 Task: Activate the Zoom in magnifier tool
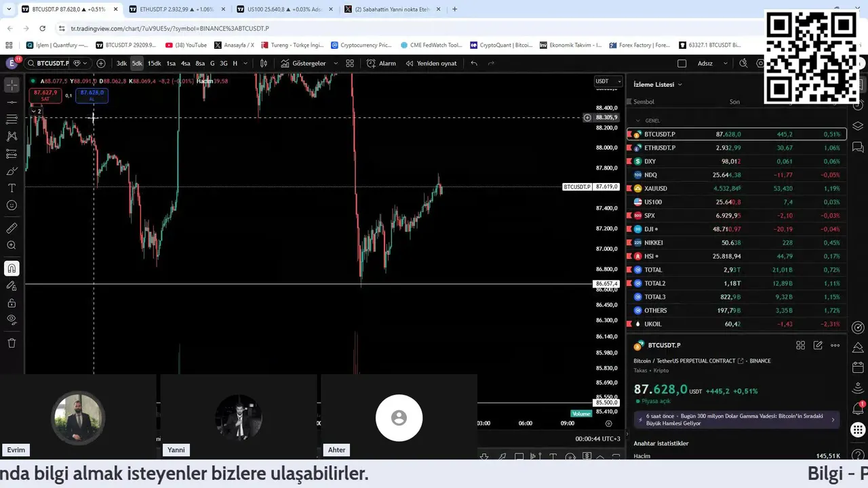coord(12,245)
